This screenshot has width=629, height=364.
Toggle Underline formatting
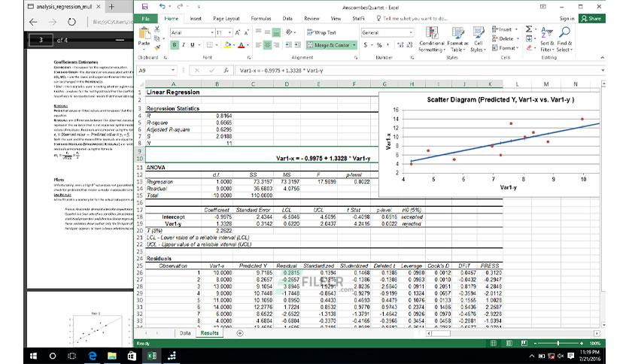pyautogui.click(x=192, y=45)
